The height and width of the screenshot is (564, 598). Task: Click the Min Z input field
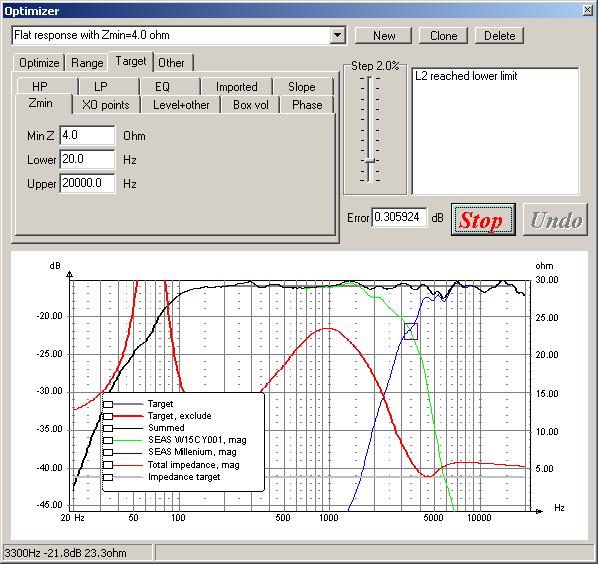(x=87, y=135)
